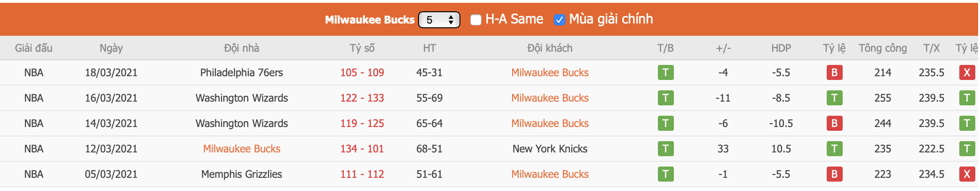Open Memphis Grizzlies team link
Screen dimensions: 980x191
pyautogui.click(x=241, y=174)
